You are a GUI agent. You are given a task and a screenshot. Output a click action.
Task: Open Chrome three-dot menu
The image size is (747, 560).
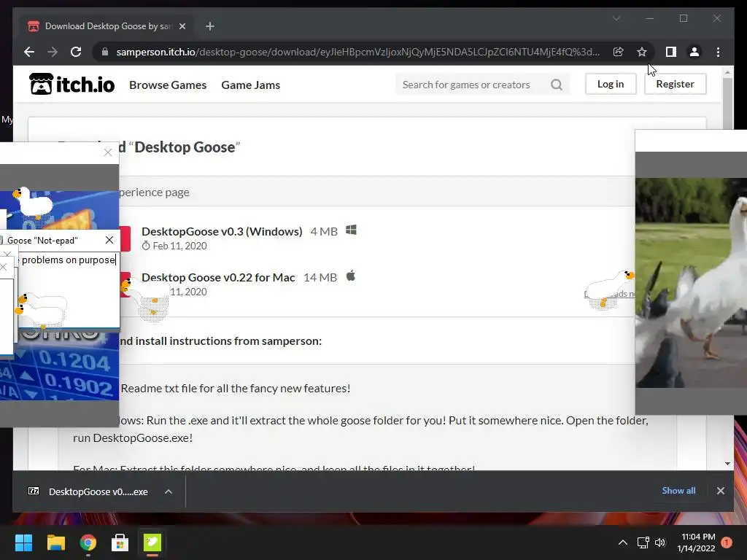click(718, 52)
